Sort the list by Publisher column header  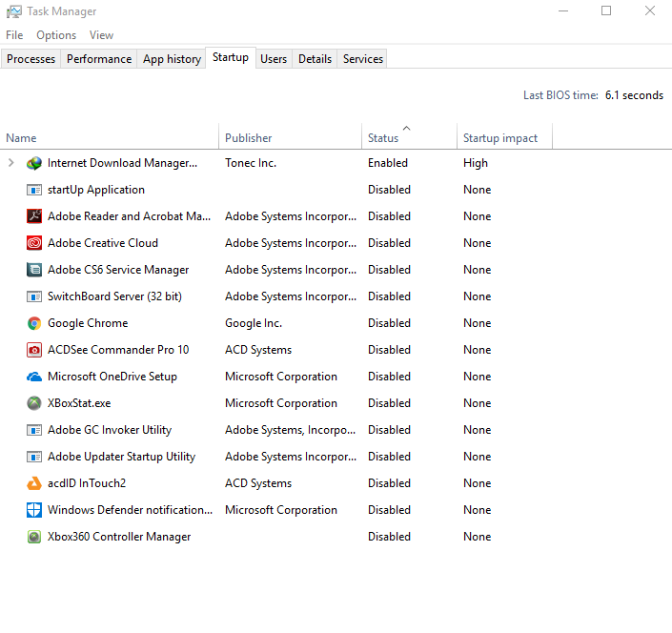coord(249,138)
